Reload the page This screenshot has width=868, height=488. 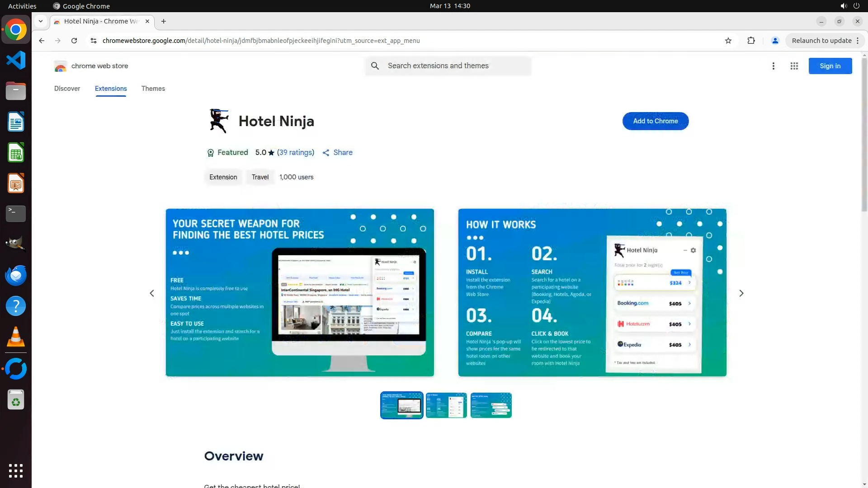[x=74, y=41]
